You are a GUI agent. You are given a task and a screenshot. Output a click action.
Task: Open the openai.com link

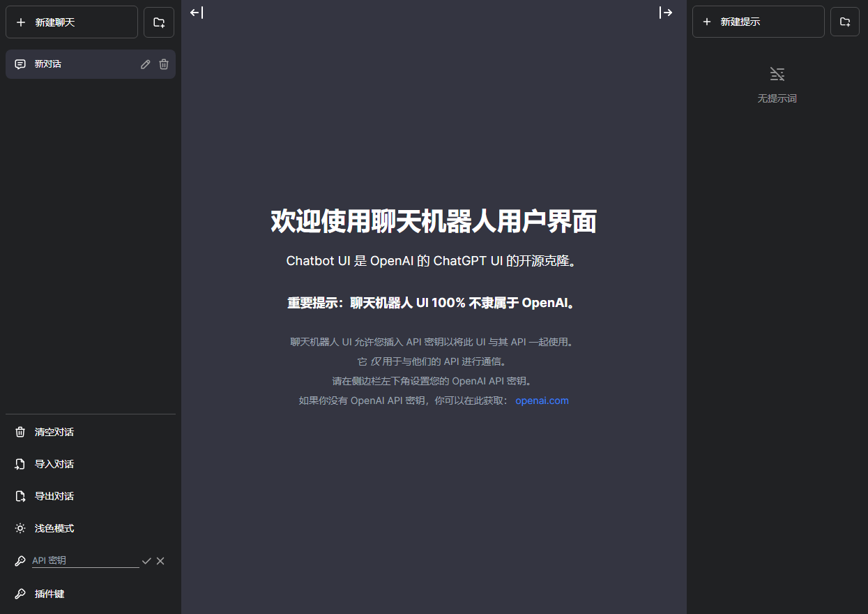542,400
